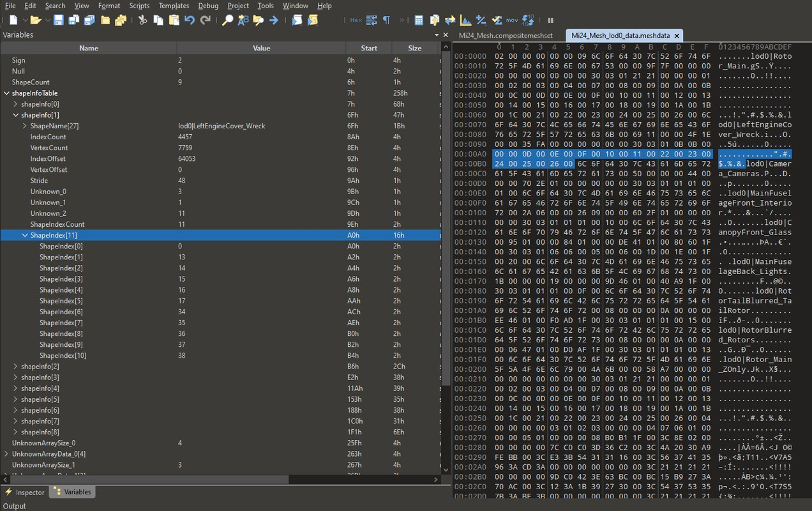Select the Stride variable row
Viewport: 812px width, 511px height.
click(x=220, y=181)
